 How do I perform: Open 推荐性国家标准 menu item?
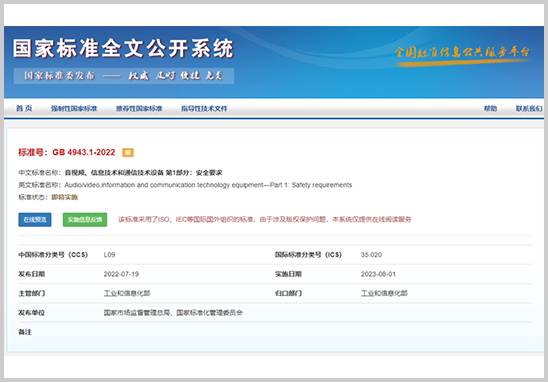point(139,109)
